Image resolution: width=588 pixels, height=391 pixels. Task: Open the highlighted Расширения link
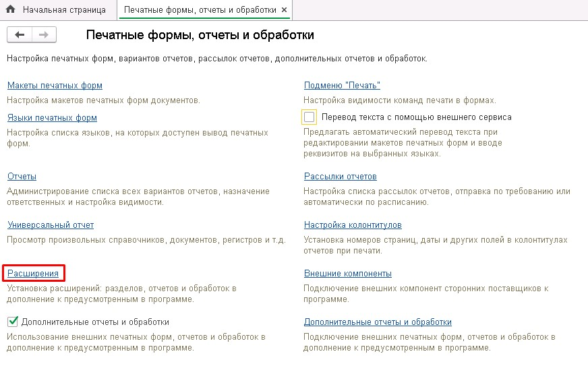(33, 274)
